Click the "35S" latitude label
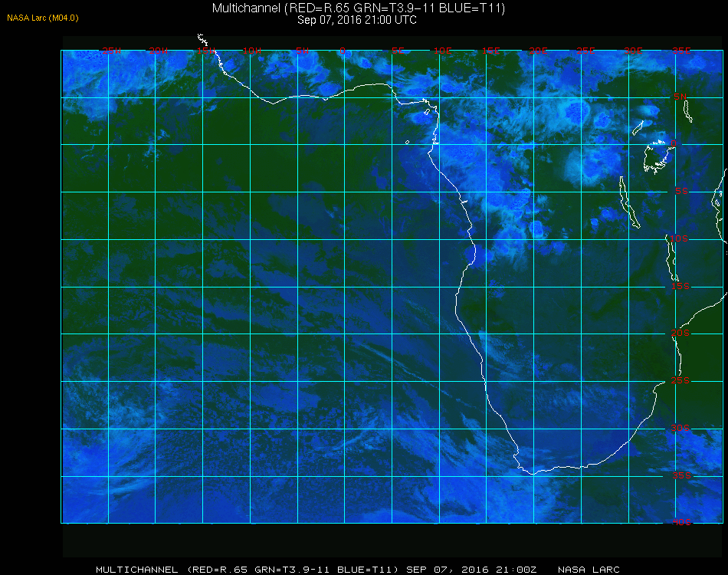Viewport: 728px width, 575px height. [681, 475]
